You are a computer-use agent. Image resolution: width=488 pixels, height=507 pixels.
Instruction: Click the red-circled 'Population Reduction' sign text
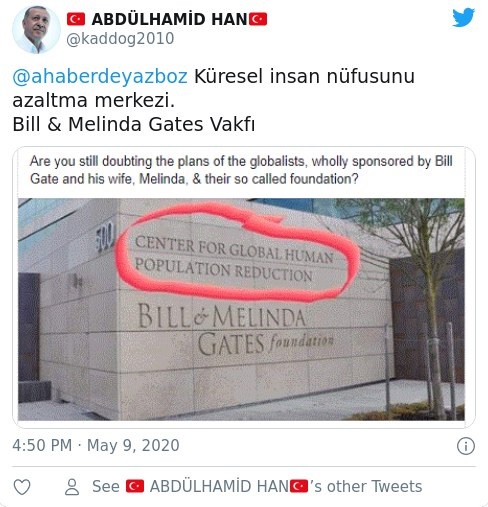234,259
